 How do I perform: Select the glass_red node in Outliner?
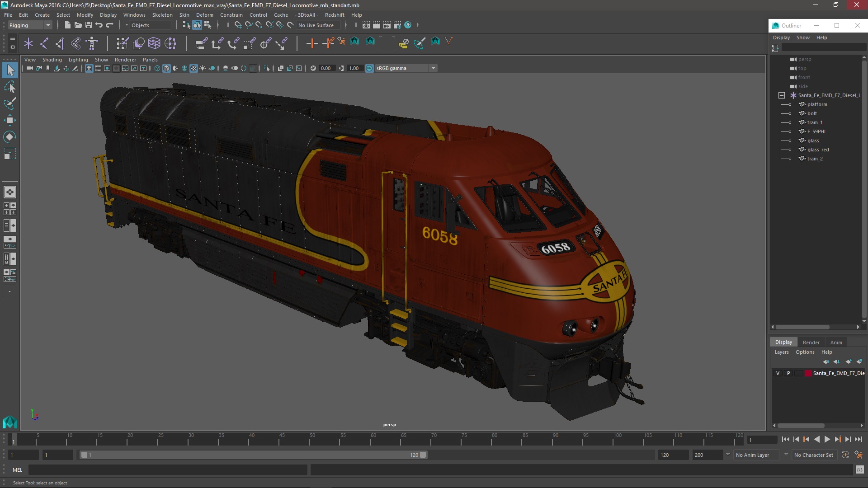click(x=818, y=150)
